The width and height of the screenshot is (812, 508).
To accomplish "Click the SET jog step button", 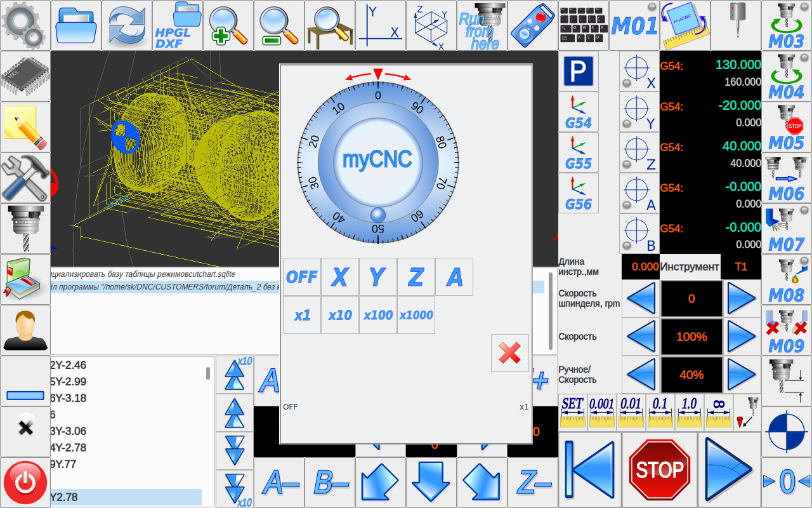I will 573,413.
